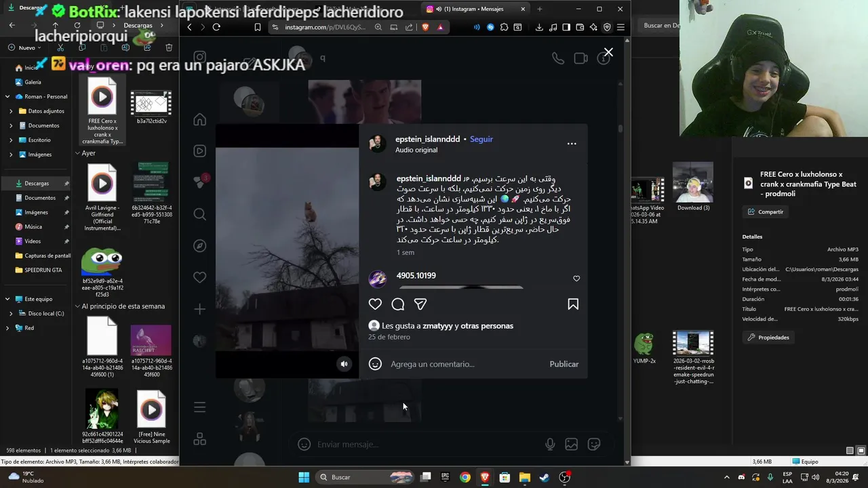The height and width of the screenshot is (488, 868).
Task: Open Brave Rewards triangle icon
Action: pos(441,27)
